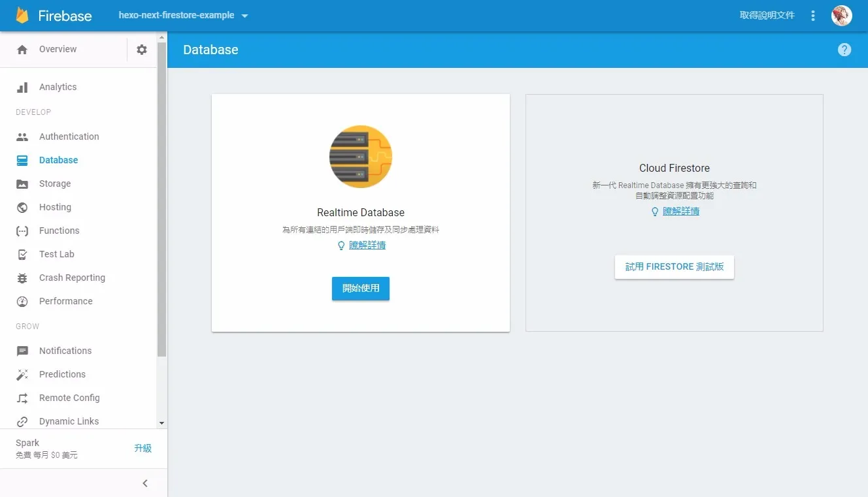Go to the Overview page

(58, 50)
